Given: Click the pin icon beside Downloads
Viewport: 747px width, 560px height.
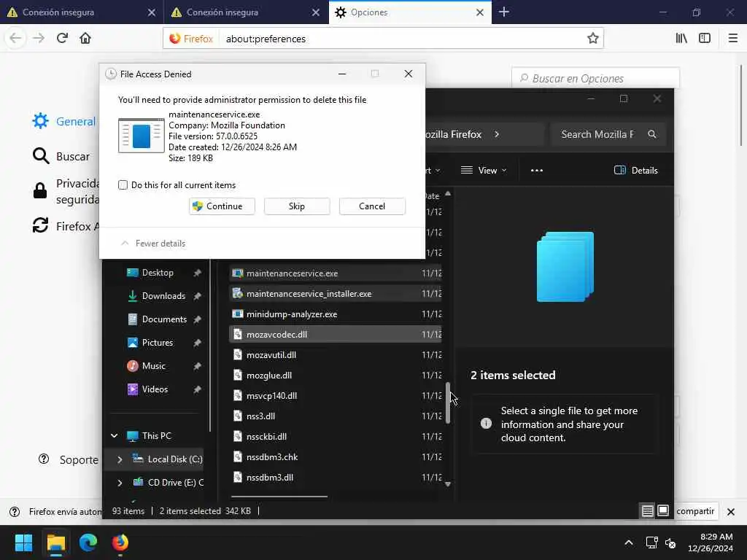Looking at the screenshot, I should click(x=197, y=296).
